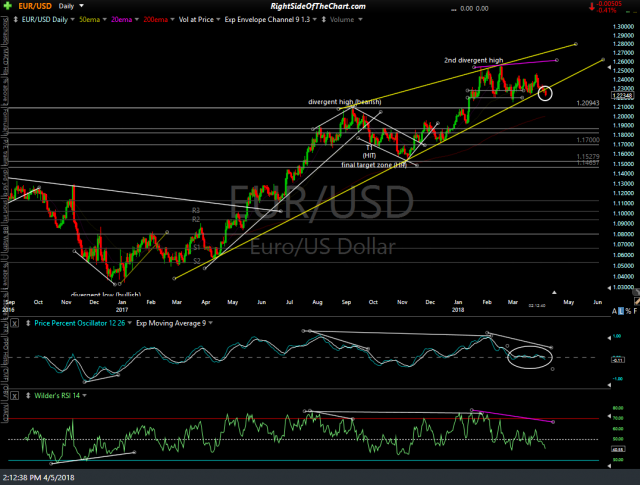Click the red down arrow change indicator

[591, 7]
